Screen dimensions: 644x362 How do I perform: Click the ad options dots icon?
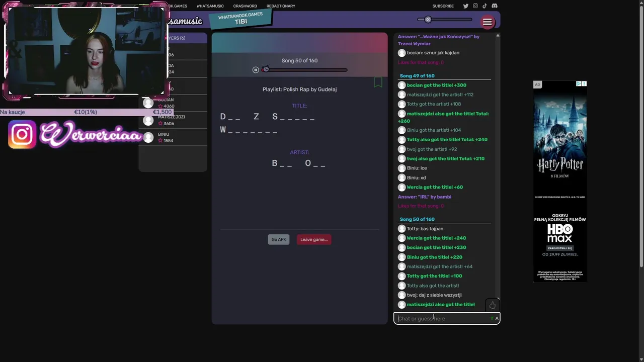[584, 84]
